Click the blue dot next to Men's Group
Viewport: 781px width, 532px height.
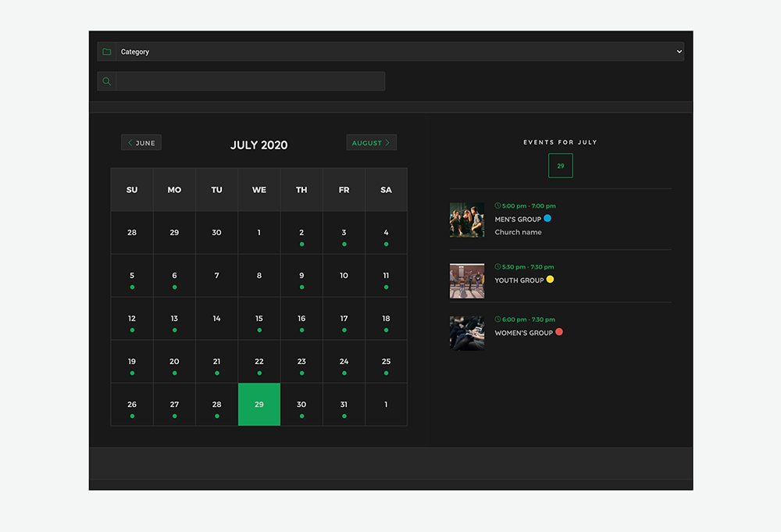(547, 219)
